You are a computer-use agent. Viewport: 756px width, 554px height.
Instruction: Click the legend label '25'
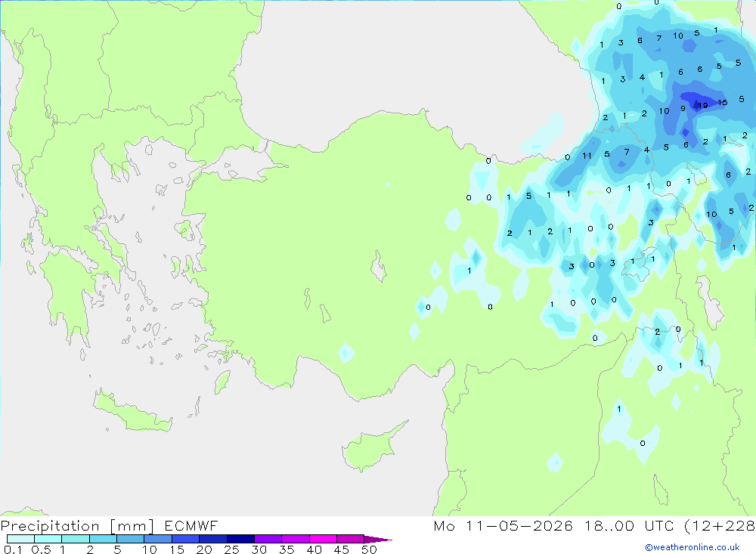tap(231, 549)
